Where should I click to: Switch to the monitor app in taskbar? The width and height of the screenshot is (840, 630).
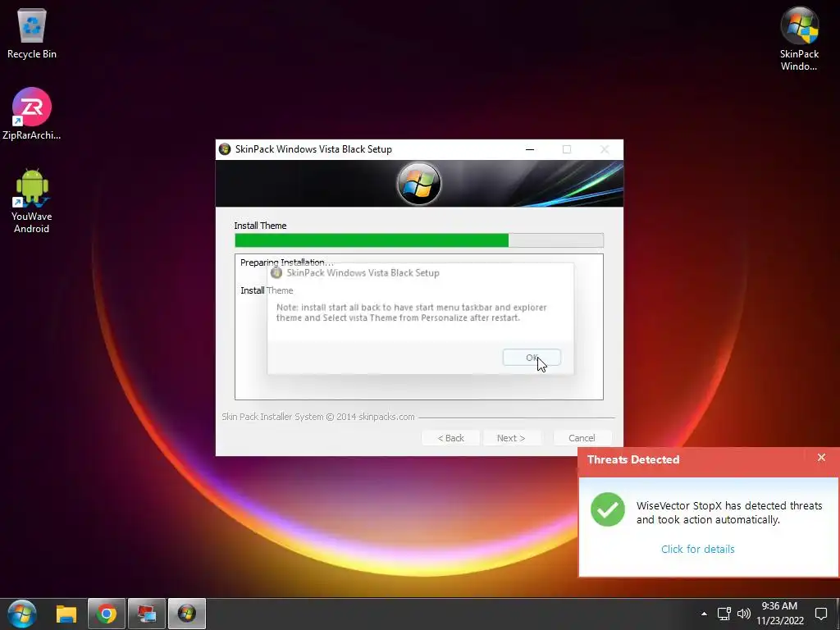[x=147, y=614]
